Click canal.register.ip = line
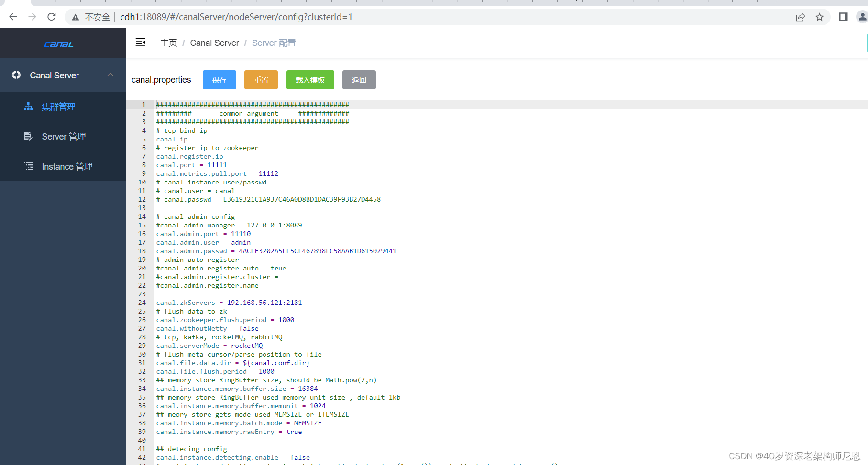Viewport: 868px width, 465px height. tap(193, 156)
